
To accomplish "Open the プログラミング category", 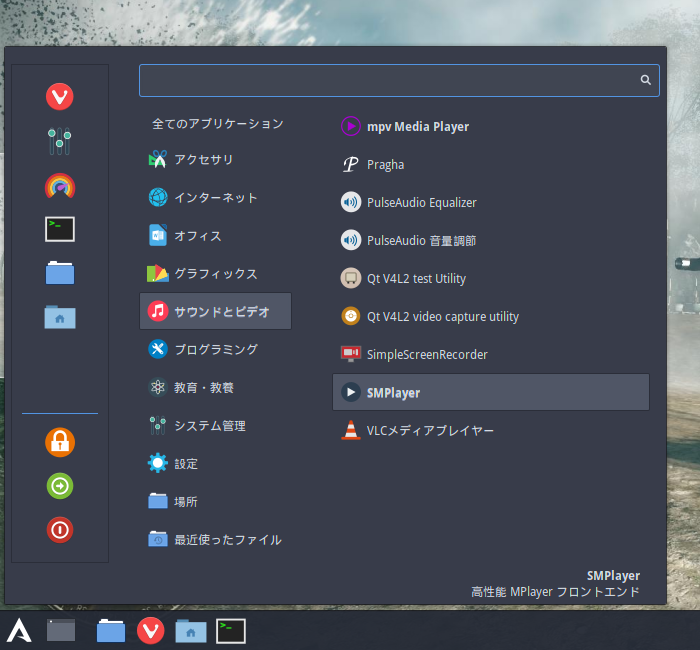I will (215, 349).
